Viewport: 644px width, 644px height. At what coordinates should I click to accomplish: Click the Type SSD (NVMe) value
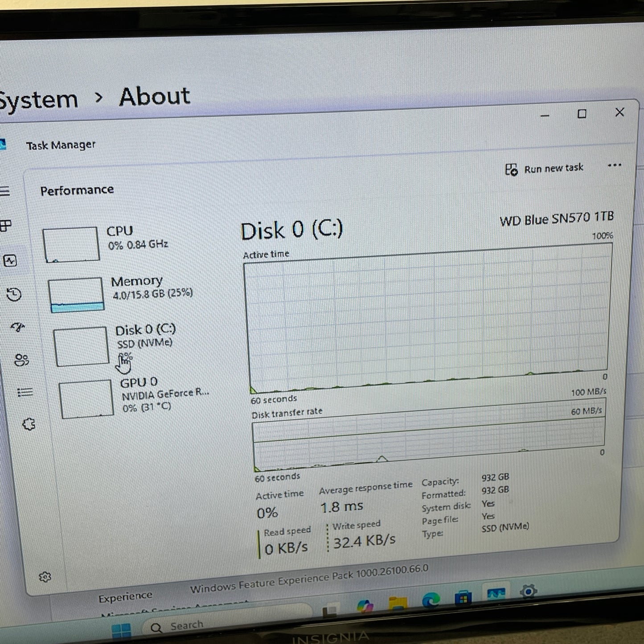505,527
